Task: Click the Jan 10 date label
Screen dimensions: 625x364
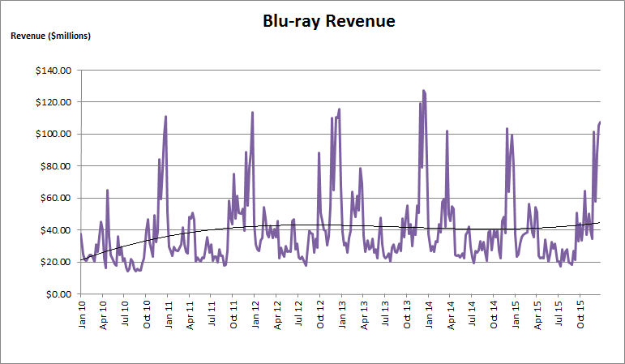Action: click(x=82, y=315)
